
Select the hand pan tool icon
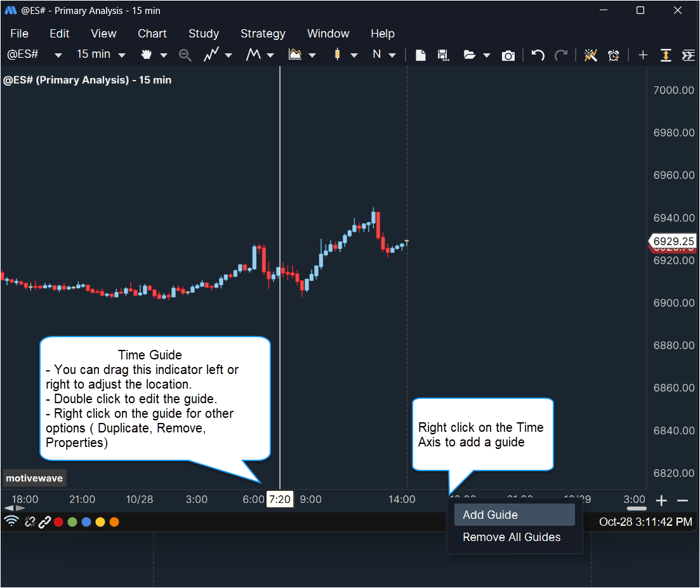tap(147, 55)
